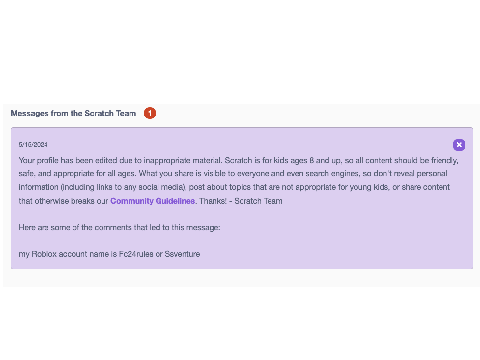Click the words 'safe, and appropriate for all ages'
480x360 pixels.
(x=77, y=174)
